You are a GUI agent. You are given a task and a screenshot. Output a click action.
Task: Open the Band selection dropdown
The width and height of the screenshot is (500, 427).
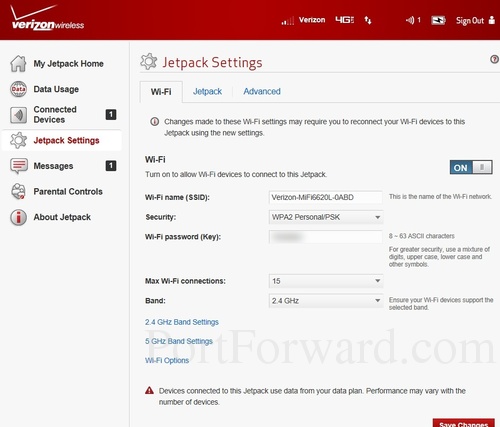coord(326,301)
